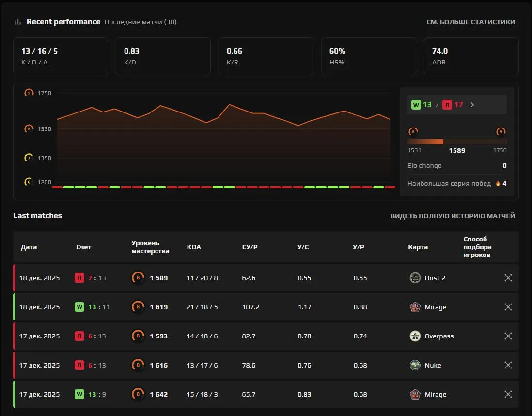532x416 pixels.
Task: Click matchmaking icon in Overpass row
Action: tap(508, 336)
